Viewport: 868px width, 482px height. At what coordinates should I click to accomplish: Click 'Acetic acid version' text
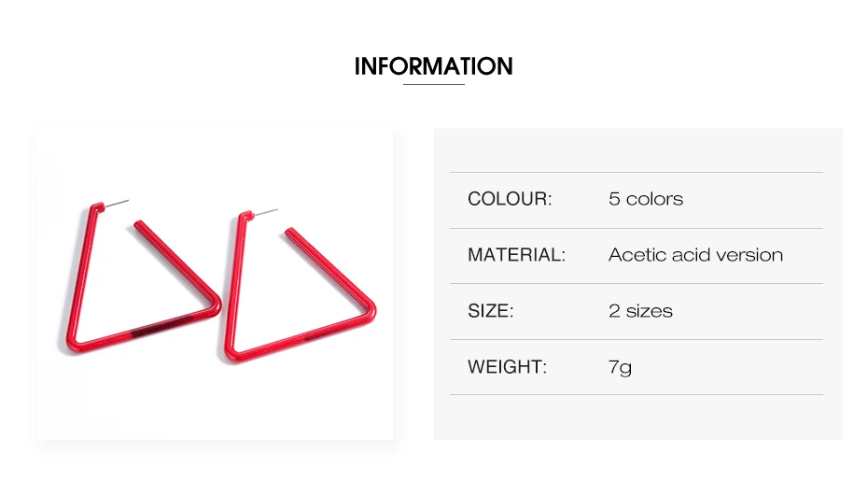coord(695,254)
